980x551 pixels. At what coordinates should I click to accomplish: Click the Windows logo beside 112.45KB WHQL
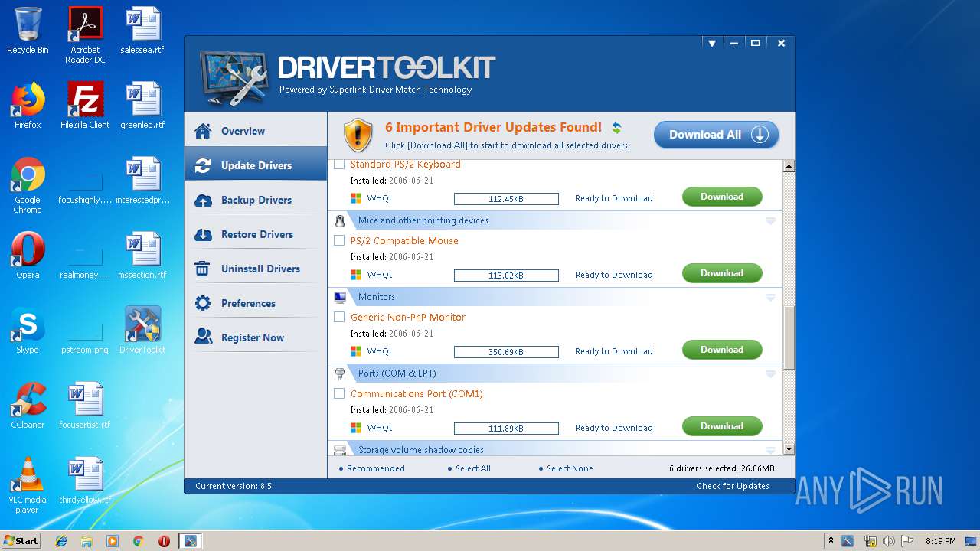(356, 198)
